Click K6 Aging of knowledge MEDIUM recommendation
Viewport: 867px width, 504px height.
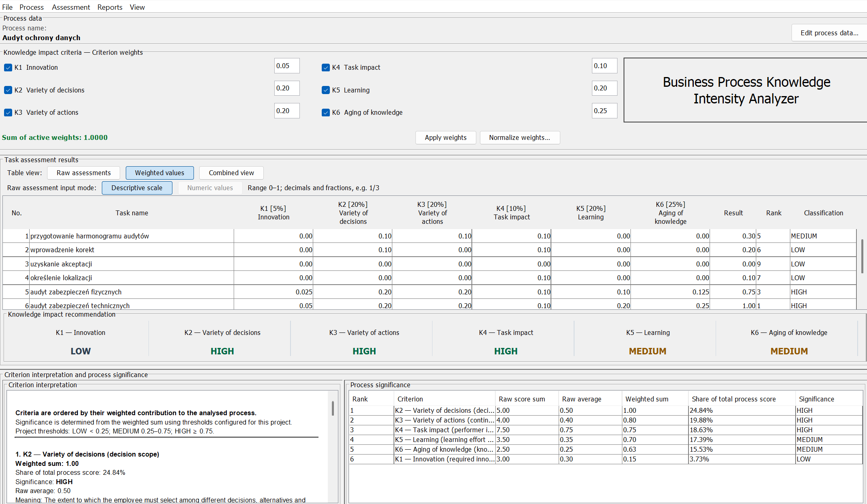(789, 351)
